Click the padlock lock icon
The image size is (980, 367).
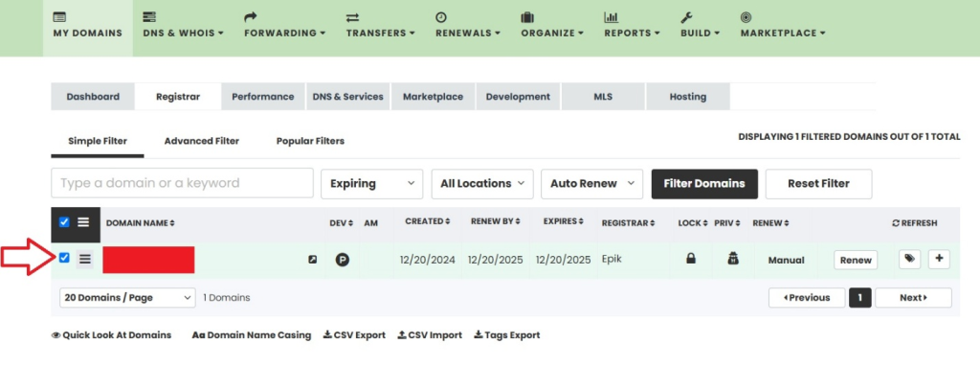pos(691,258)
